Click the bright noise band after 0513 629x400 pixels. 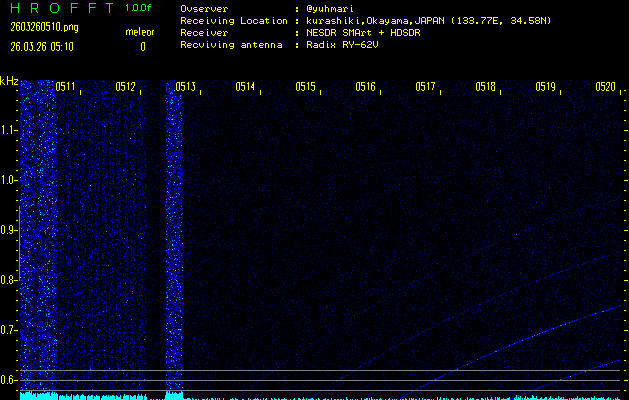(x=174, y=240)
